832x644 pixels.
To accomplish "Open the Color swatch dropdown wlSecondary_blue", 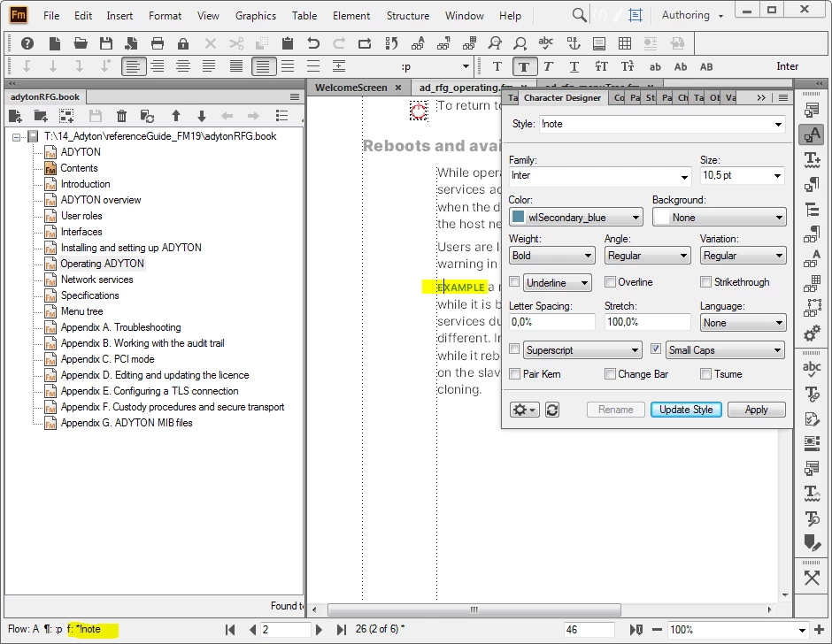I will click(575, 218).
